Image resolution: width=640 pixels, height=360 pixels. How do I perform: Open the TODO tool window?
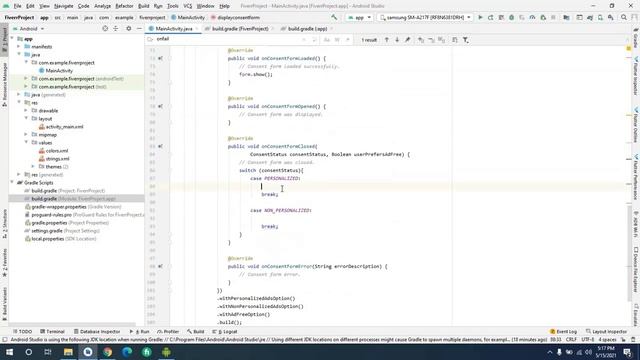[22, 331]
